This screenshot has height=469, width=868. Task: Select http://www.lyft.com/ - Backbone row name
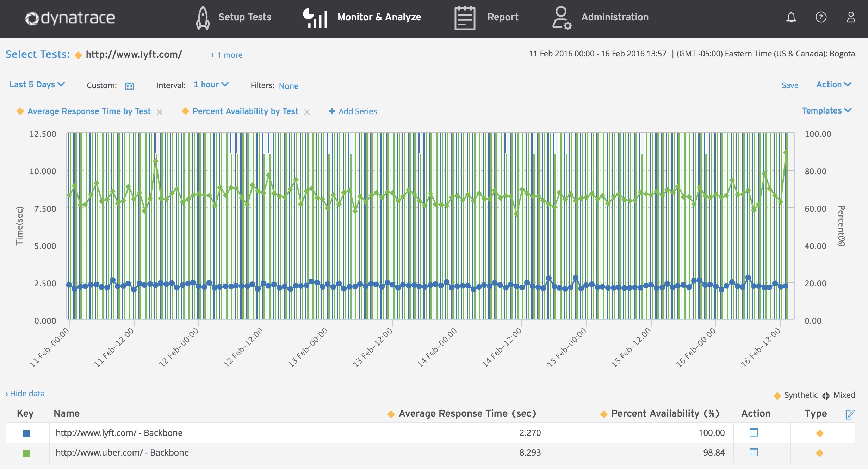(119, 433)
